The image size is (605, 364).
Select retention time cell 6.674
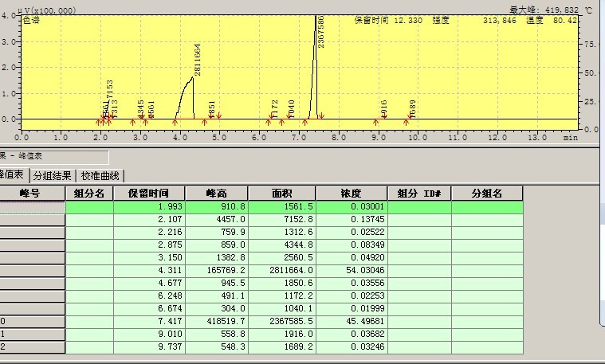tap(149, 308)
